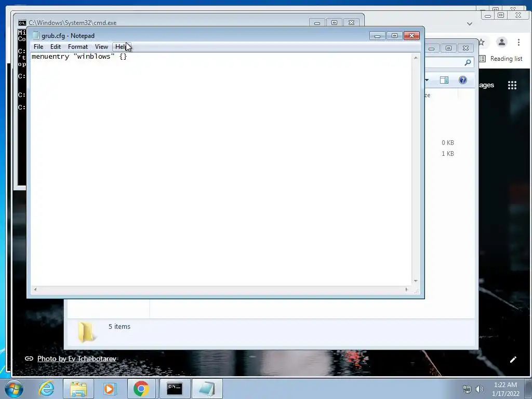Click the cmd.exe title bar icon
Screen dimensions: 532x399
point(22,23)
